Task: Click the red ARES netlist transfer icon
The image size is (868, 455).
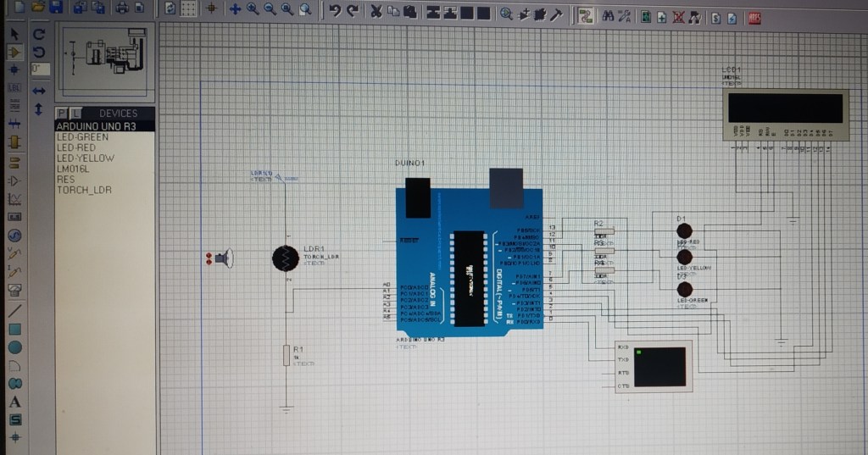Action: tap(752, 17)
